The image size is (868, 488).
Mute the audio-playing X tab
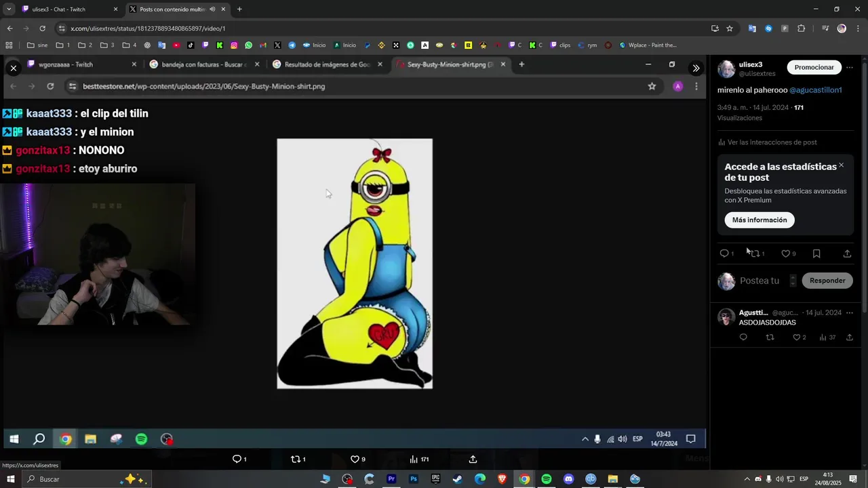[212, 9]
